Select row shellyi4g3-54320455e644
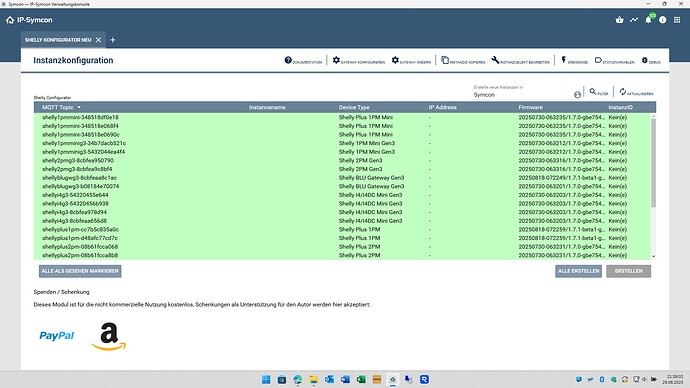The image size is (690, 388). point(341,195)
